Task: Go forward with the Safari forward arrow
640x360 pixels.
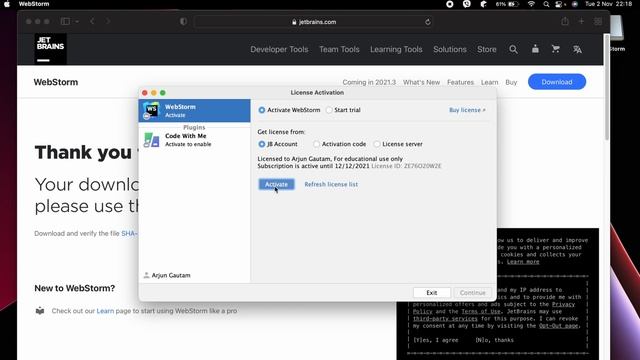Action: [x=108, y=21]
